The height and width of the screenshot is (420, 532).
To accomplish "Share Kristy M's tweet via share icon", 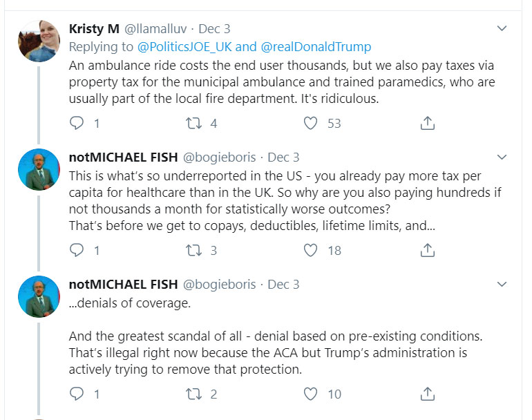I will [428, 123].
